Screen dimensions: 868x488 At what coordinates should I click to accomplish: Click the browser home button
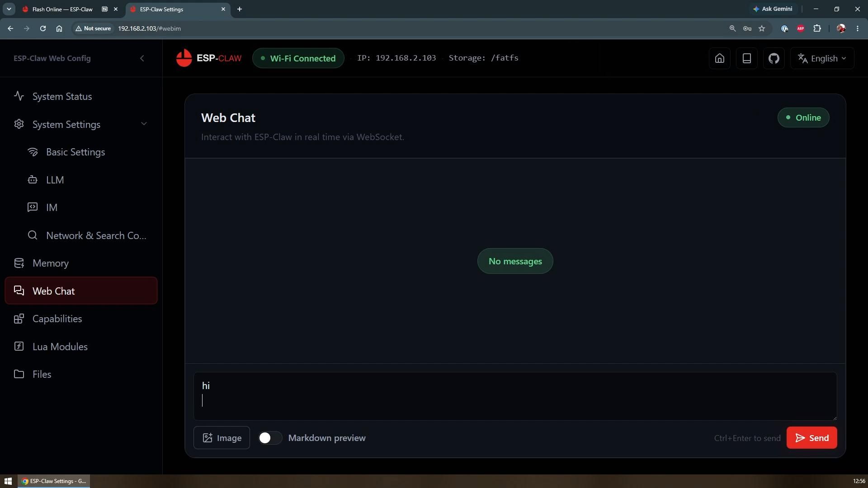[59, 28]
